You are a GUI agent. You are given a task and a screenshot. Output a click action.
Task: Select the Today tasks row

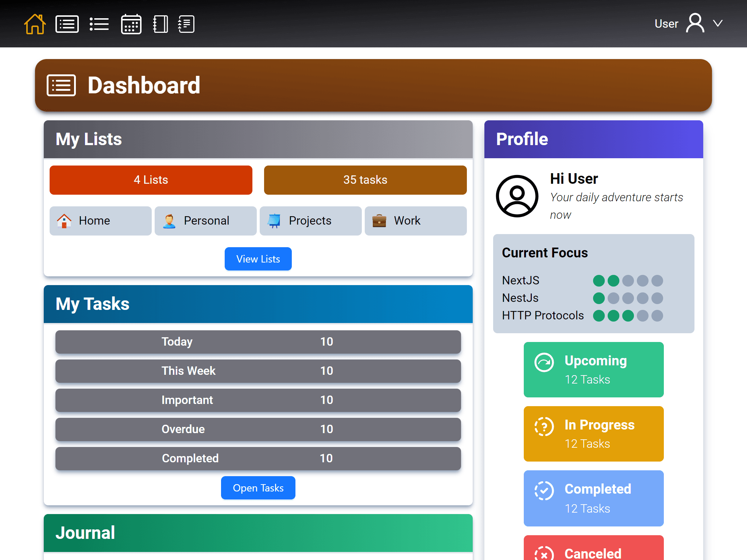[258, 342]
